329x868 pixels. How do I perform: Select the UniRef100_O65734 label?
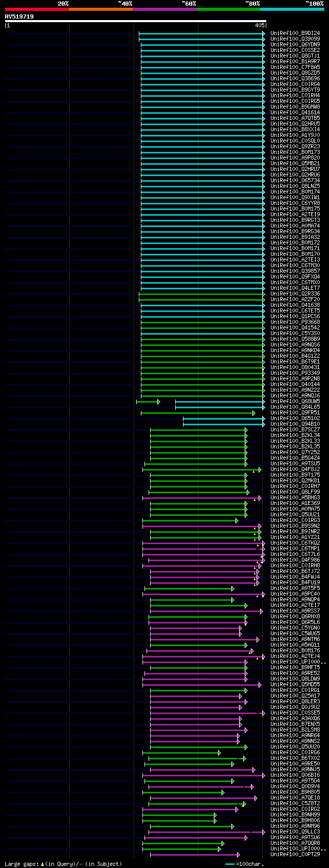[295, 180]
